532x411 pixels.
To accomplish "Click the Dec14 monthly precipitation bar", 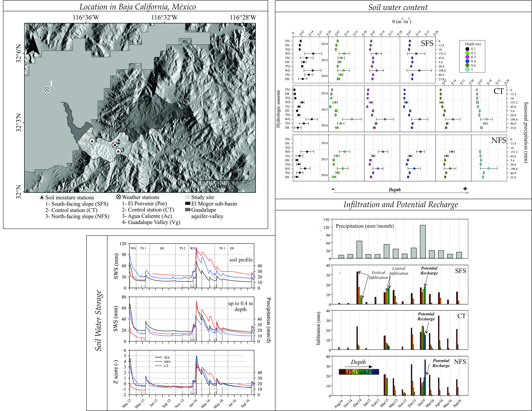I will point(359,250).
